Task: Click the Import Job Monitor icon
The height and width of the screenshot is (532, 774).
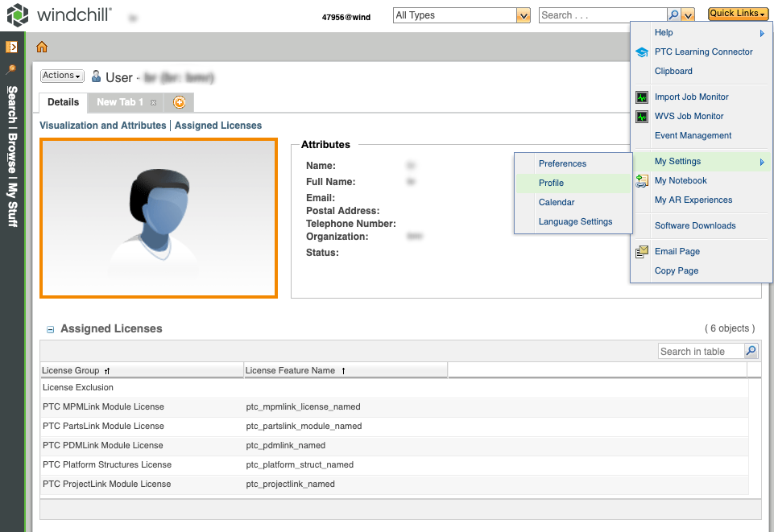Action: pos(642,97)
